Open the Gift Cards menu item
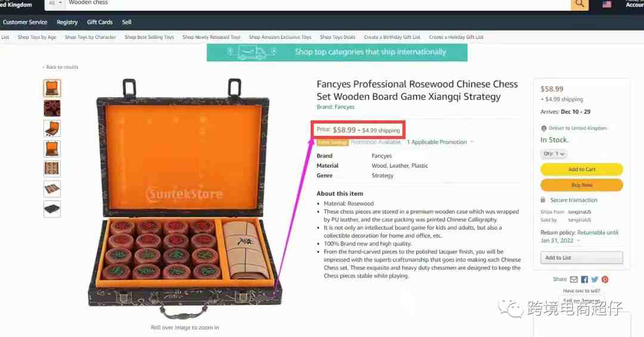The width and height of the screenshot is (644, 337). tap(100, 22)
